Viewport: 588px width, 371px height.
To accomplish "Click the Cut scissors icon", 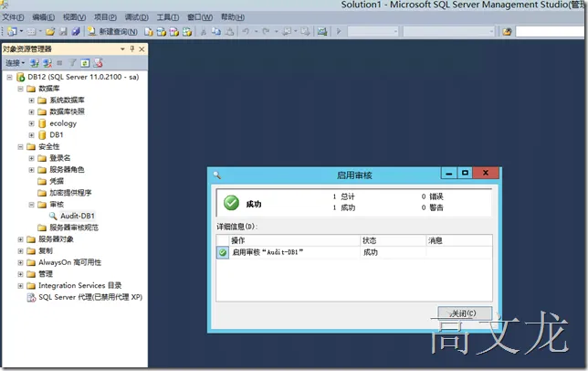I will point(204,32).
